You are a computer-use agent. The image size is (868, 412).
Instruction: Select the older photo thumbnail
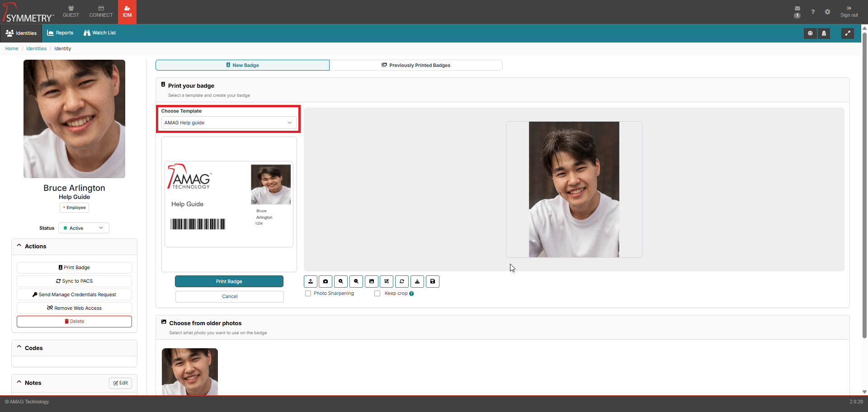point(190,371)
